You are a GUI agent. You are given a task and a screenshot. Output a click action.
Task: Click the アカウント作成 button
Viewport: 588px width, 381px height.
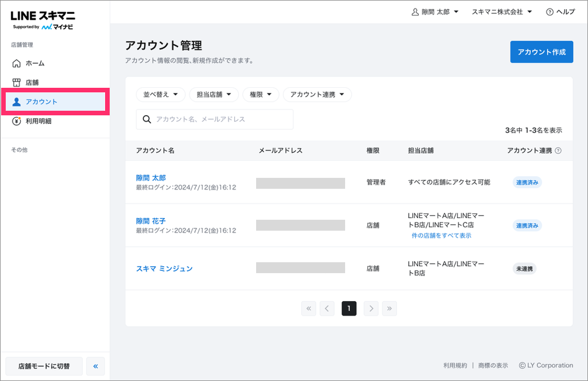coord(541,52)
